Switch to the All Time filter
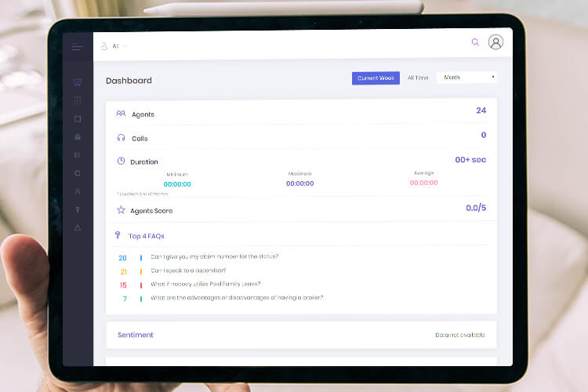The image size is (588, 392). tap(418, 78)
